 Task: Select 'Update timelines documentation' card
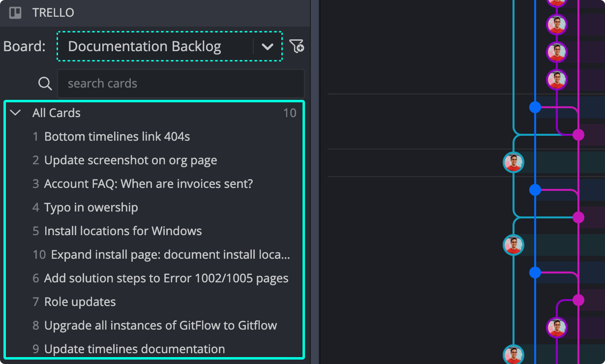(x=134, y=349)
